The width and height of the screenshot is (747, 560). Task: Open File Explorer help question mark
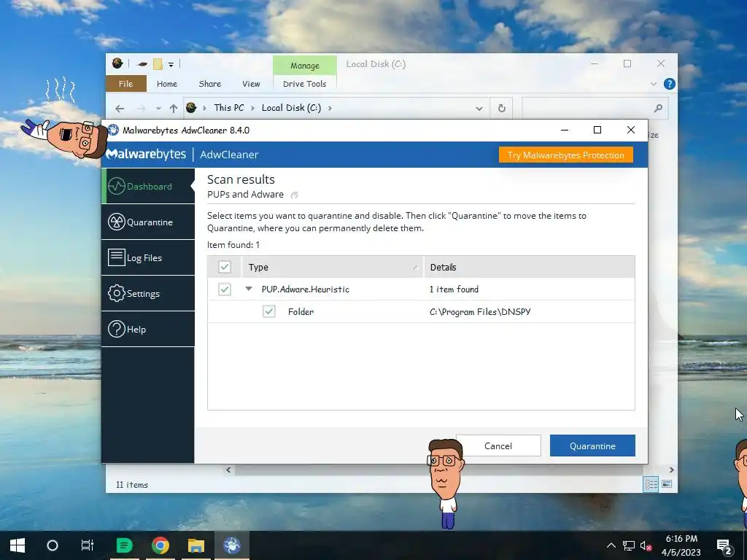coord(670,84)
